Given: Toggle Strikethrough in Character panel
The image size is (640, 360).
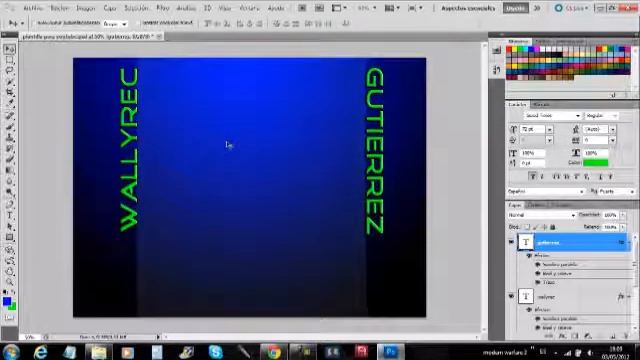Looking at the screenshot, I should click(611, 176).
